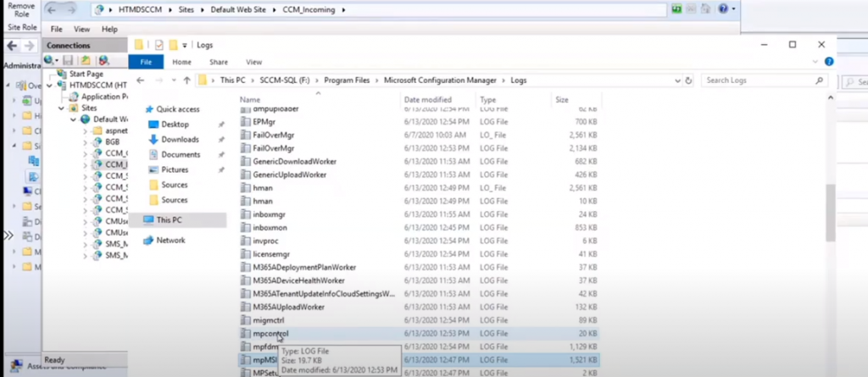The image size is (868, 377).
Task: Click IIS Manager help icon
Action: pos(723,8)
